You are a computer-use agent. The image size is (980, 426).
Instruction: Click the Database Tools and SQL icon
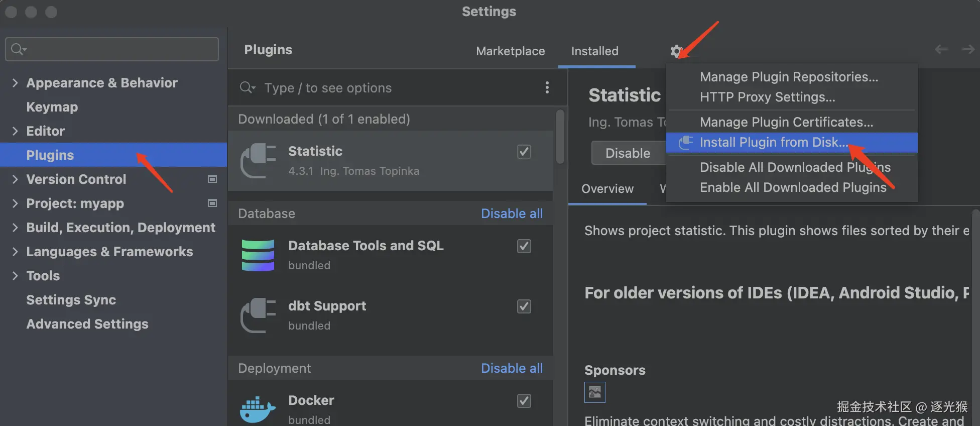[258, 255]
